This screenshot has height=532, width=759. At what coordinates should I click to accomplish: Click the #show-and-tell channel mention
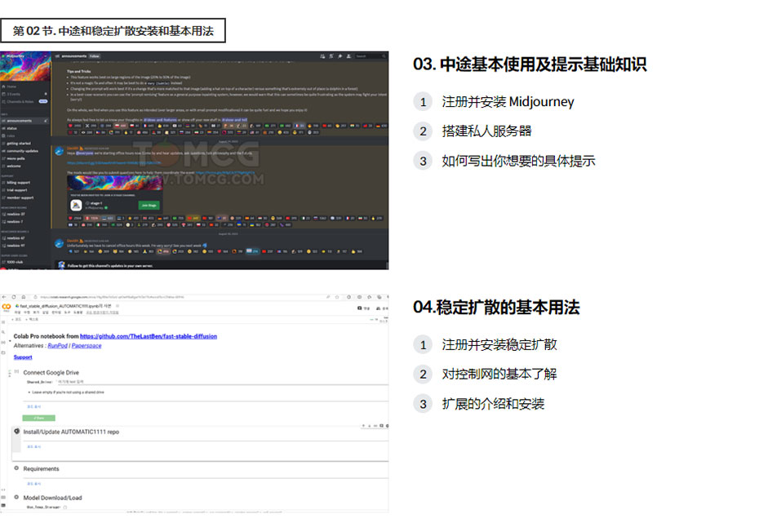click(234, 120)
